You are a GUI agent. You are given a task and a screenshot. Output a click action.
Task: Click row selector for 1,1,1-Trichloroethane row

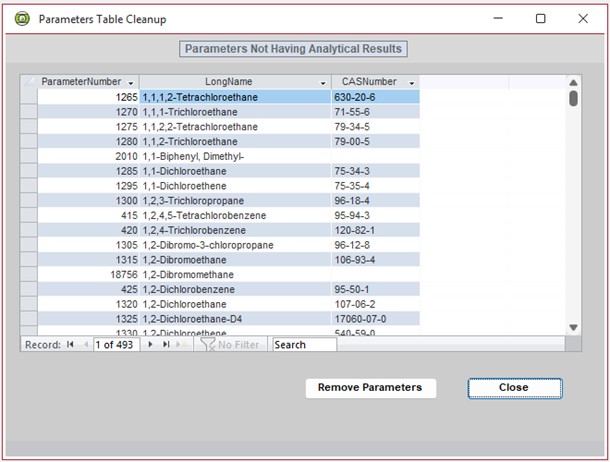pos(29,112)
